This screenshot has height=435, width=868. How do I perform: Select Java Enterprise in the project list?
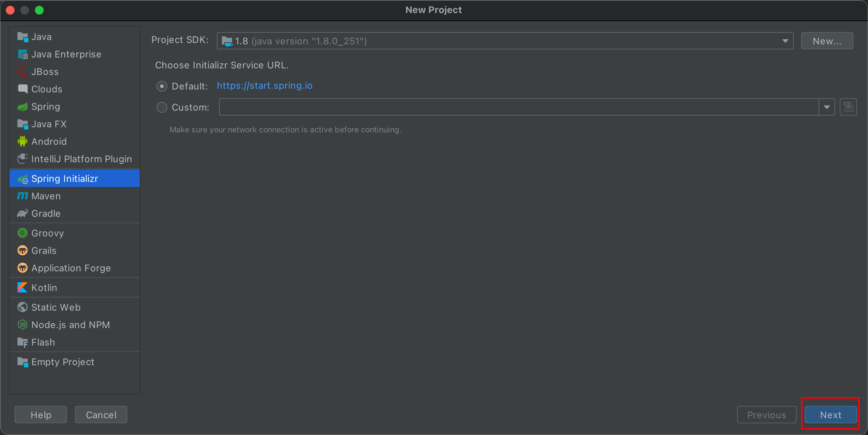(x=66, y=54)
